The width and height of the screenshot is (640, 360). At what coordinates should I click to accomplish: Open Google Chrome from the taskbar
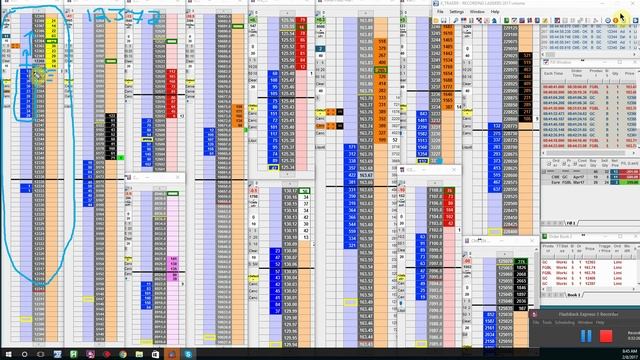pos(123,354)
